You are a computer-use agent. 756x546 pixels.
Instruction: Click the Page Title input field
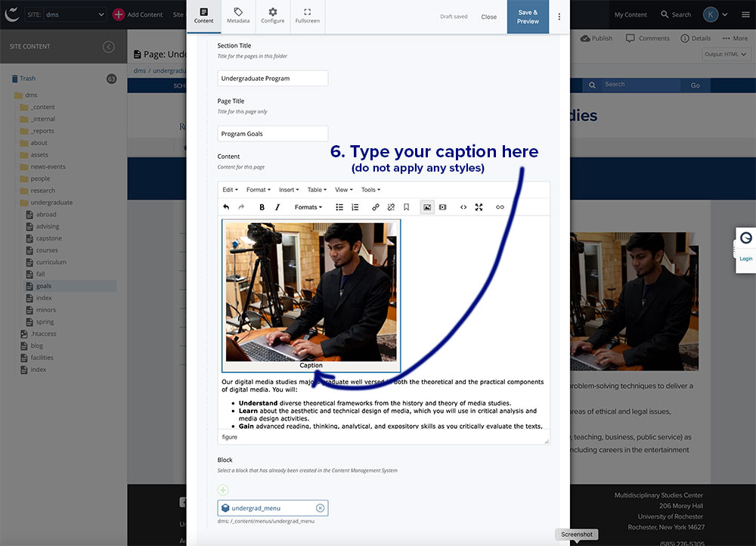[x=273, y=134]
